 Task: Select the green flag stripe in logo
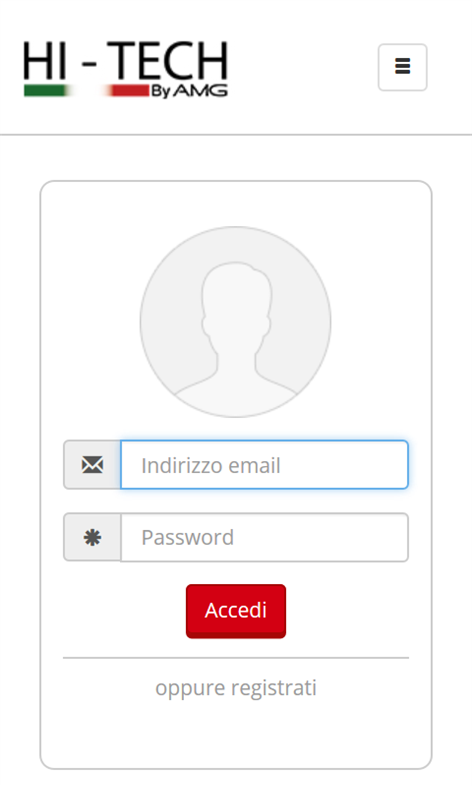tap(46, 91)
